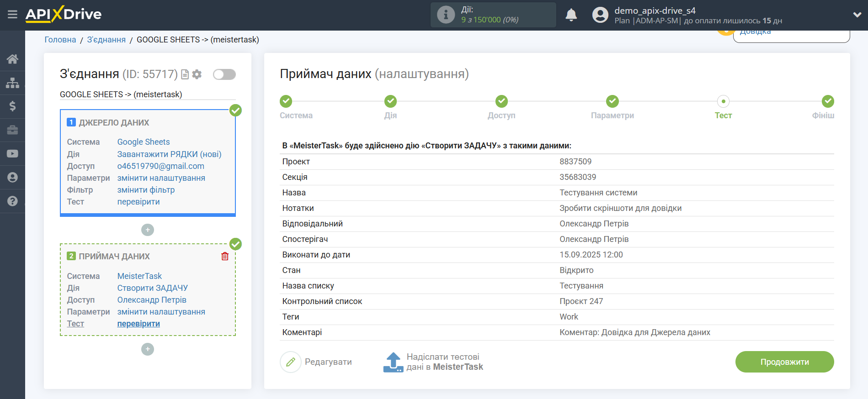Open the hamburger menu in the header
868x399 pixels.
point(12,15)
